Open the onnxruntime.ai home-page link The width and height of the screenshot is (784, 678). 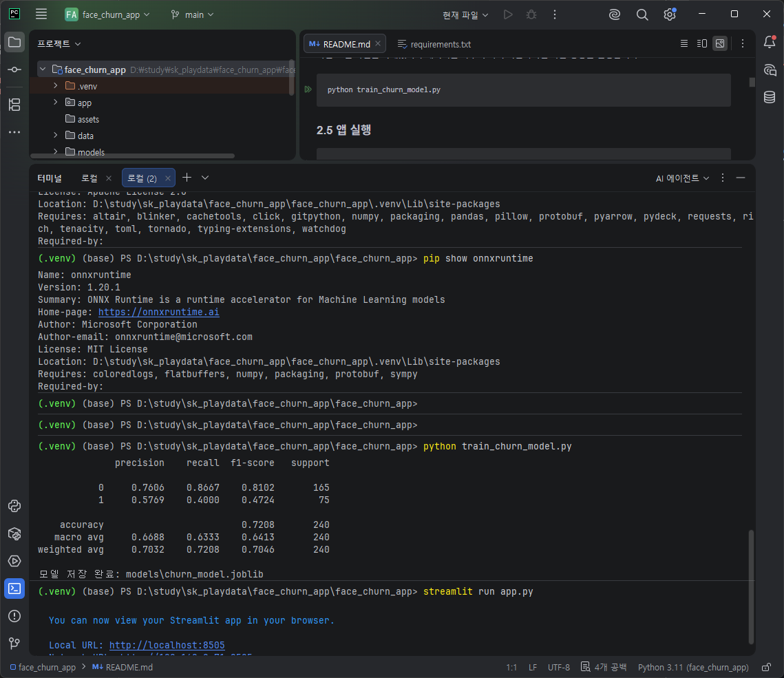pos(158,312)
